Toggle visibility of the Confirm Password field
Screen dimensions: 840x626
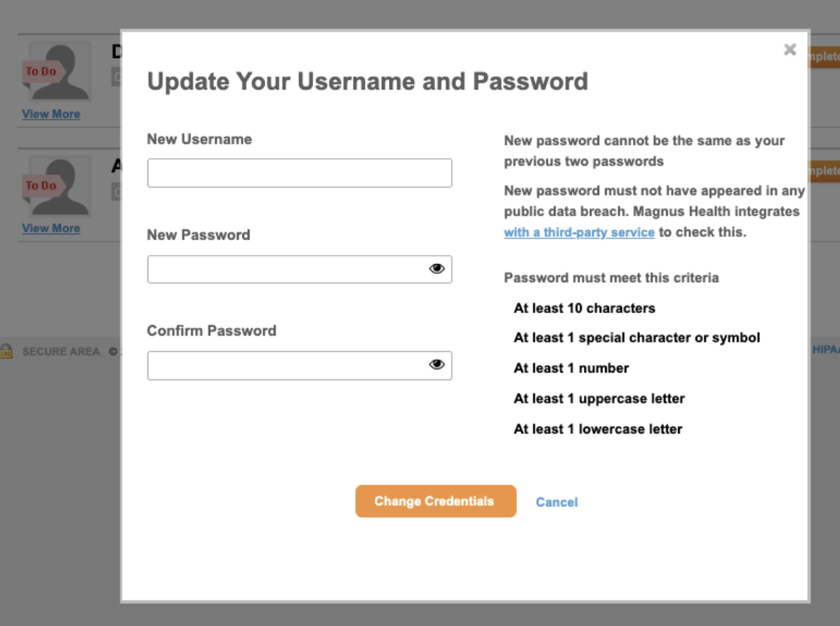pos(437,365)
